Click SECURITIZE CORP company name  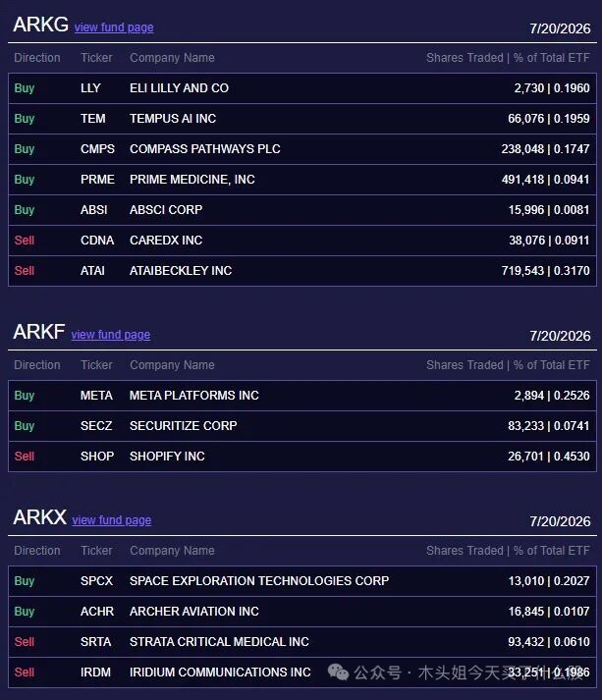[183, 426]
